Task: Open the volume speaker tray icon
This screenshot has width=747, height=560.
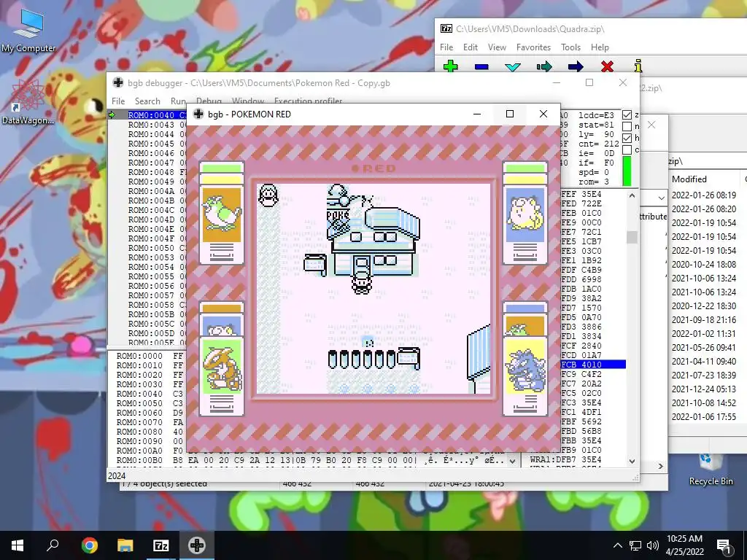Action: click(653, 545)
